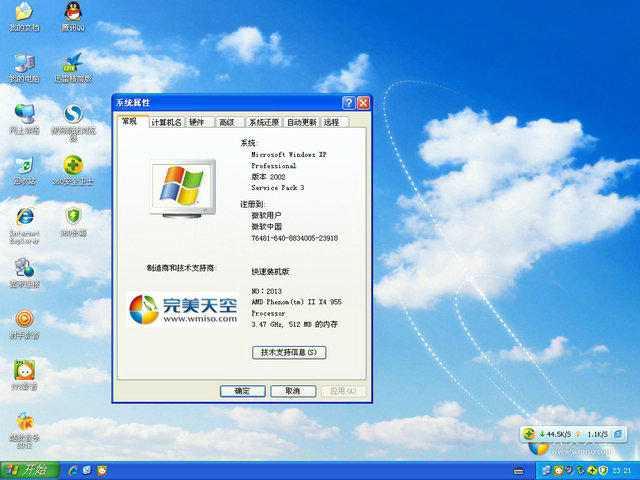Click the Windows XP monitor logo image
Viewport: 640px width, 480px height.
(x=182, y=189)
